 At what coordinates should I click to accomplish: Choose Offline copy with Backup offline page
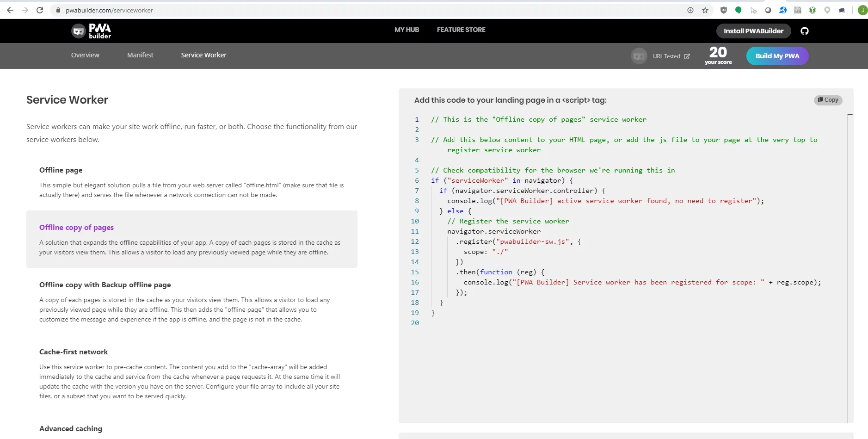pos(191,302)
